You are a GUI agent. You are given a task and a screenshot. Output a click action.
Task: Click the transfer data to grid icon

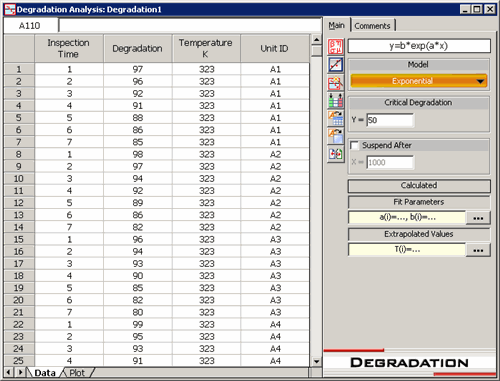tap(335, 118)
